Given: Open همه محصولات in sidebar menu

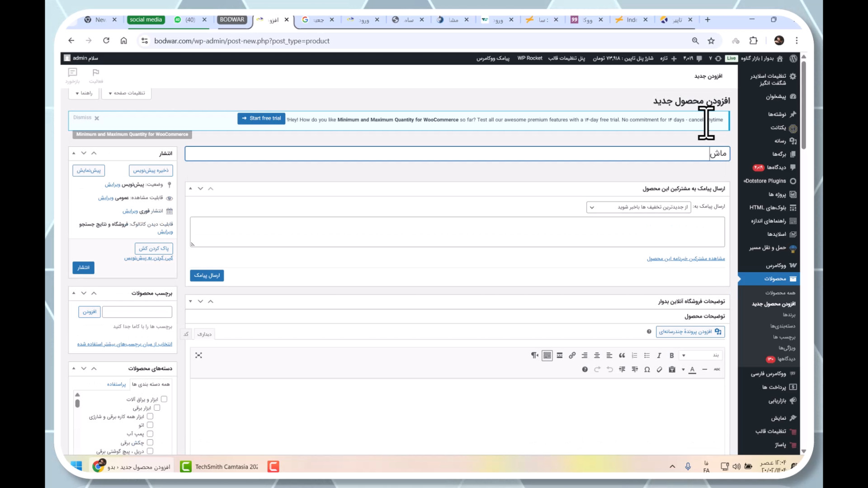Looking at the screenshot, I should [780, 293].
